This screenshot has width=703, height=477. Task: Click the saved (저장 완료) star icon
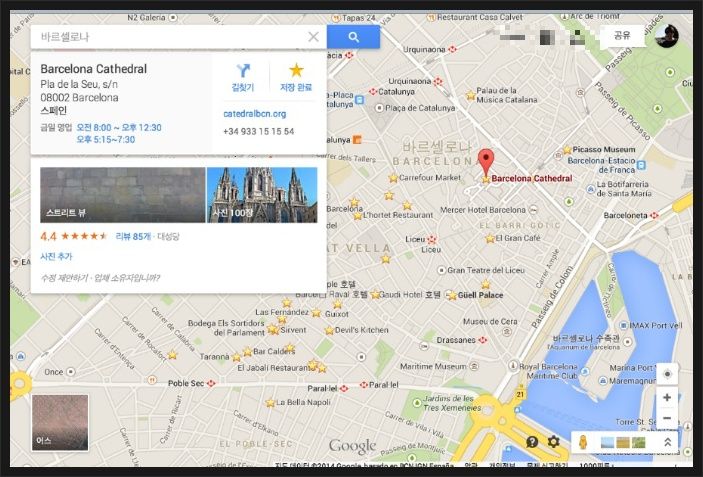(296, 70)
